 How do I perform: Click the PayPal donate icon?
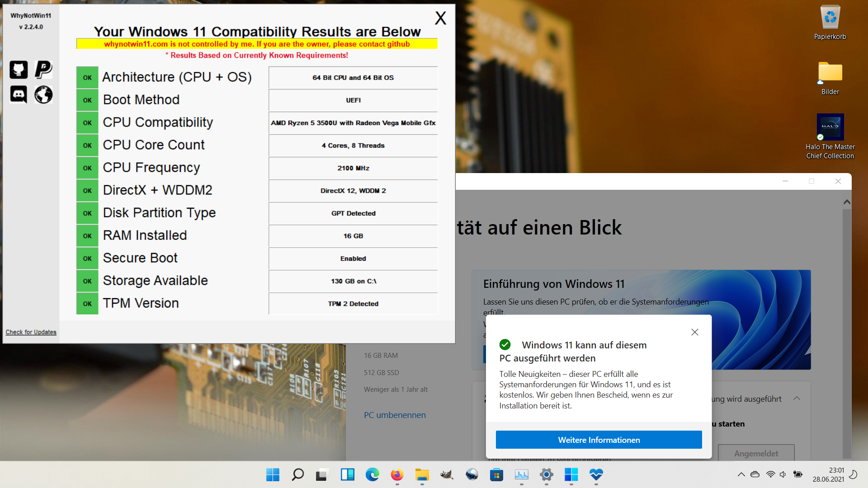[x=43, y=70]
